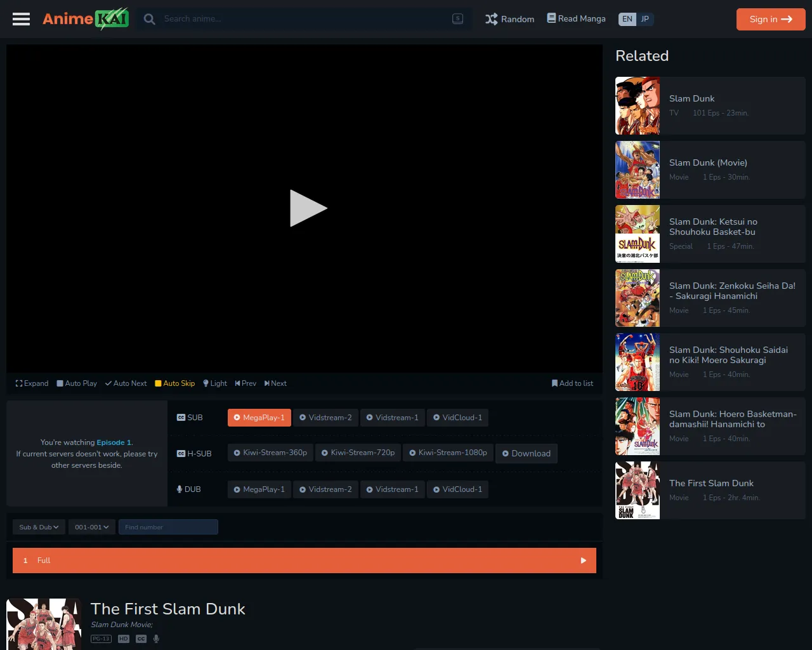Click the Episode 1 link in notice
The image size is (812, 650).
[114, 442]
